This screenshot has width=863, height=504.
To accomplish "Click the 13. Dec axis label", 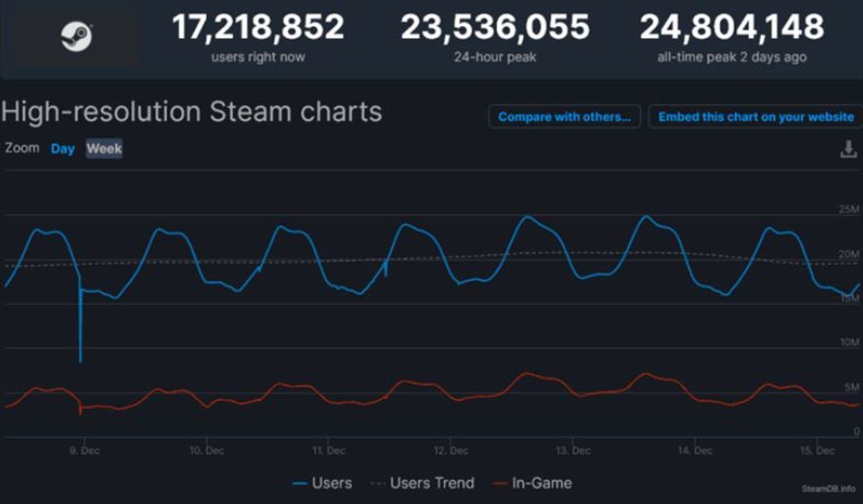I will [573, 451].
